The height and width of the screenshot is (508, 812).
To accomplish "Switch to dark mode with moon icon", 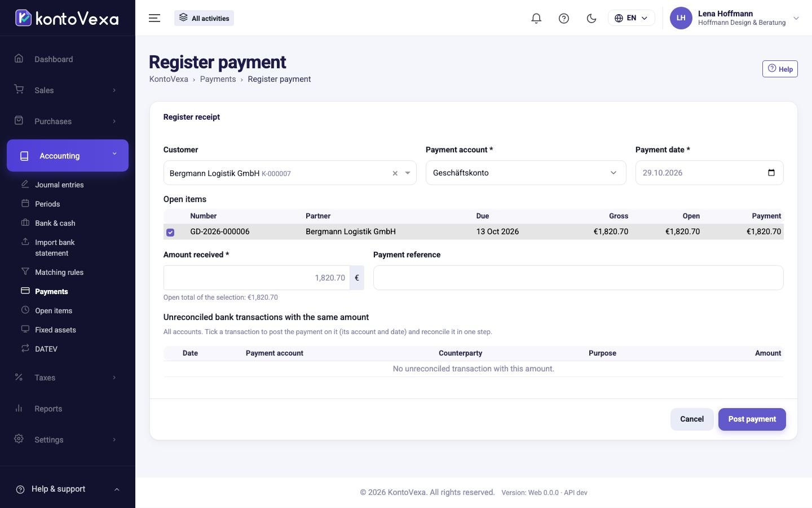I will coord(592,18).
